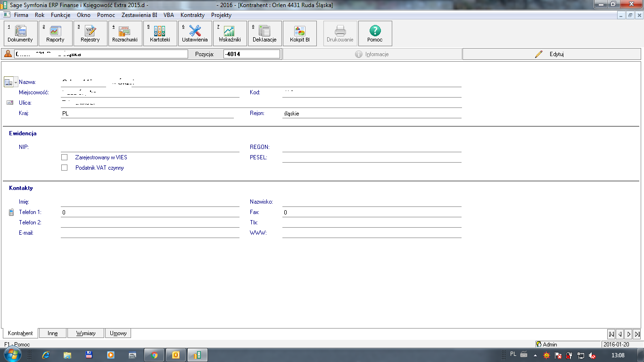The width and height of the screenshot is (644, 362).
Task: Open the Kartoteki toolbar icon
Action: [x=160, y=33]
